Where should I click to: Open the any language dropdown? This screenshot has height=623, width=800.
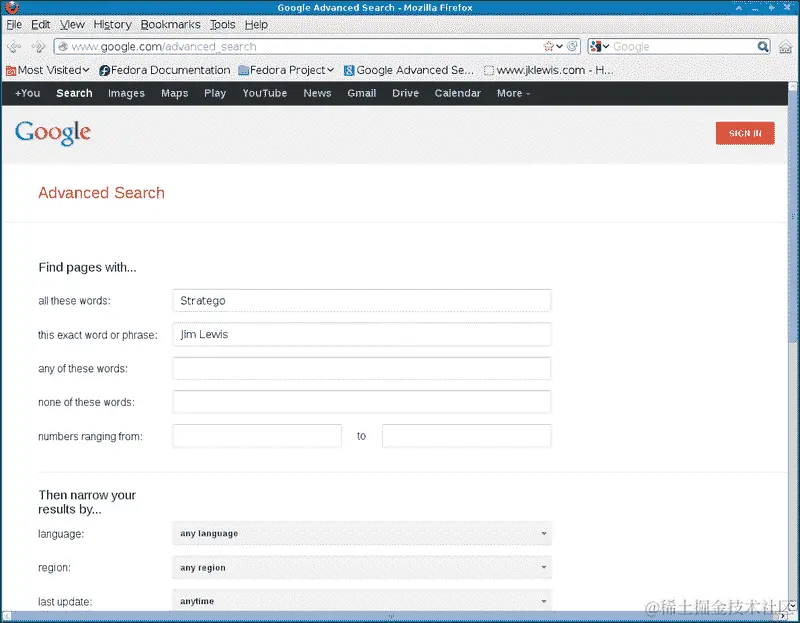(x=362, y=533)
